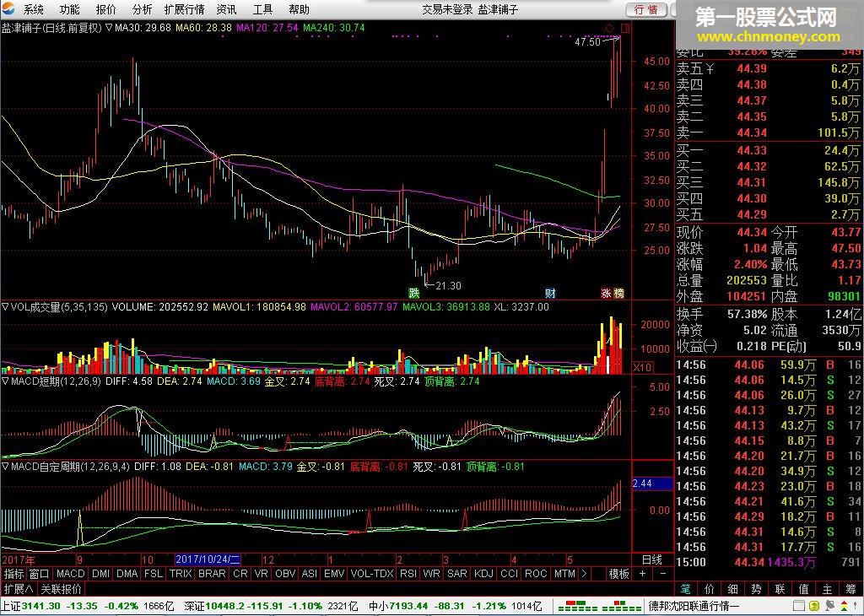
Task: Click the yellow status bar icon
Action: tap(814, 606)
